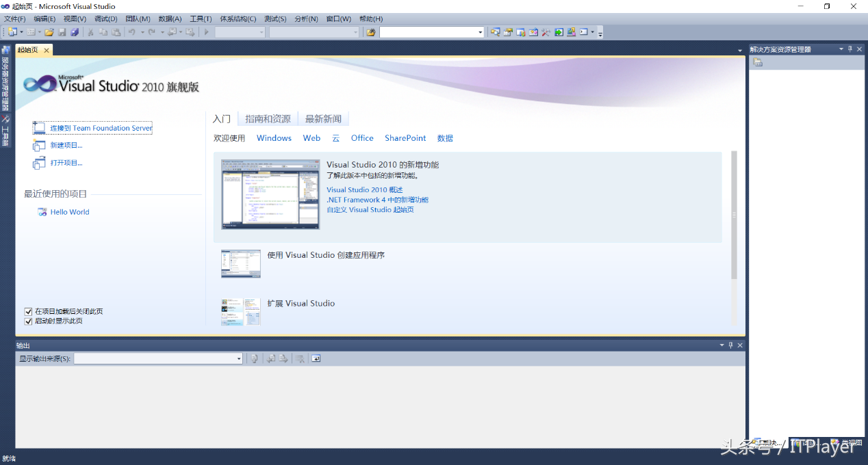868x465 pixels.
Task: Click the Clear All icon in Output
Action: (300, 358)
